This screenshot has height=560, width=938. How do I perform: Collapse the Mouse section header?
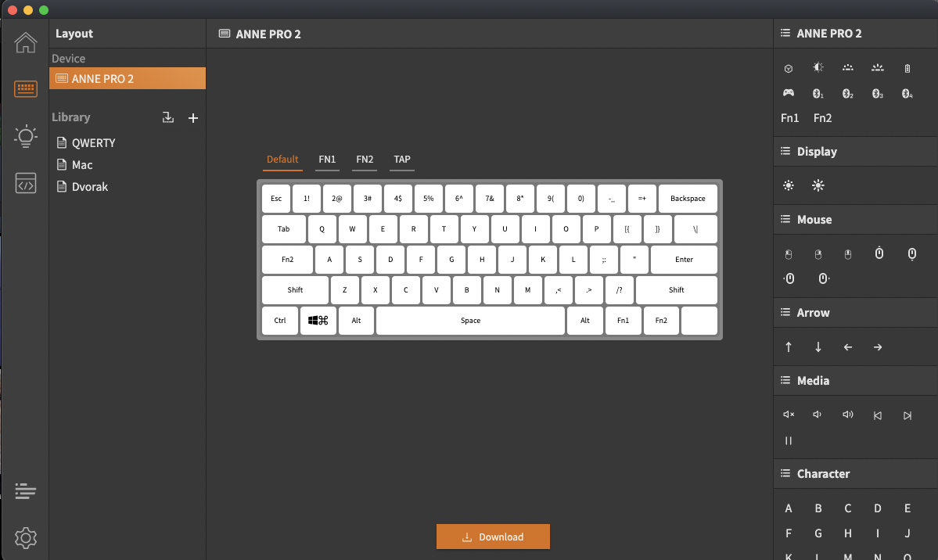point(855,220)
